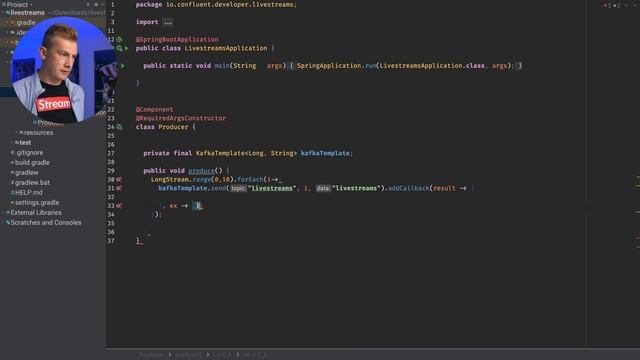Select the test folder
Image resolution: width=640 pixels, height=360 pixels.
pos(25,142)
